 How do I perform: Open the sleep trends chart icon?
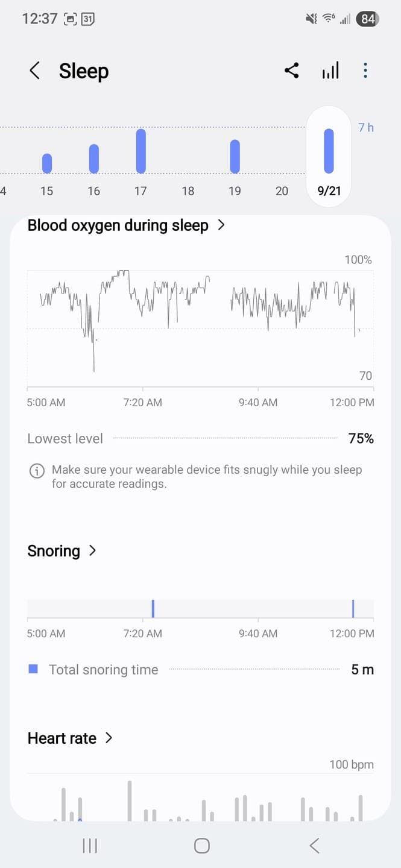[330, 71]
